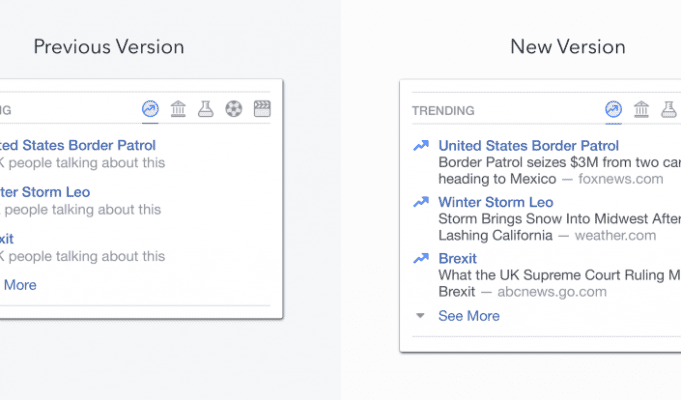
Task: Select Top Trends icon in new version
Action: click(613, 109)
